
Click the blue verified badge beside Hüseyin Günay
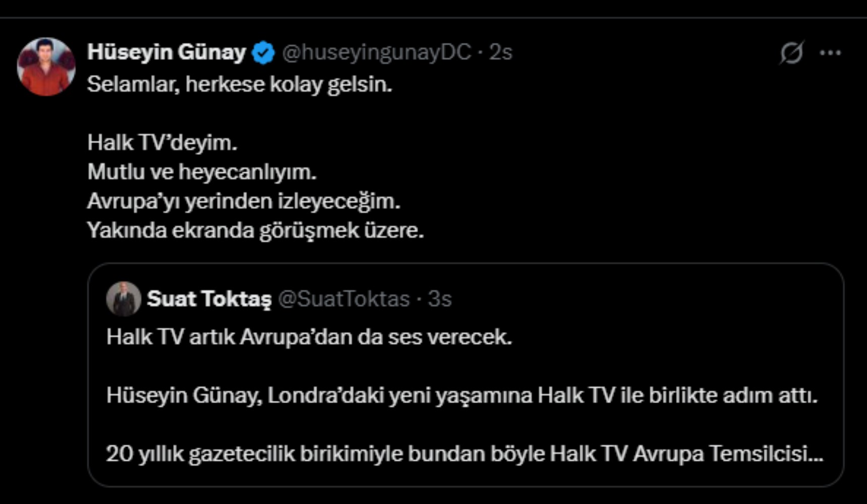263,52
